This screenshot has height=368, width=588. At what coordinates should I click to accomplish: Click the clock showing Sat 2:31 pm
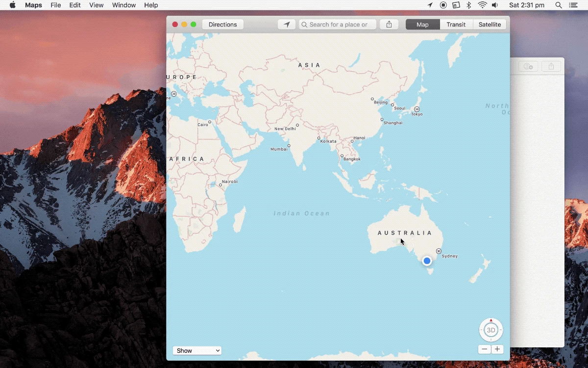[x=527, y=5]
